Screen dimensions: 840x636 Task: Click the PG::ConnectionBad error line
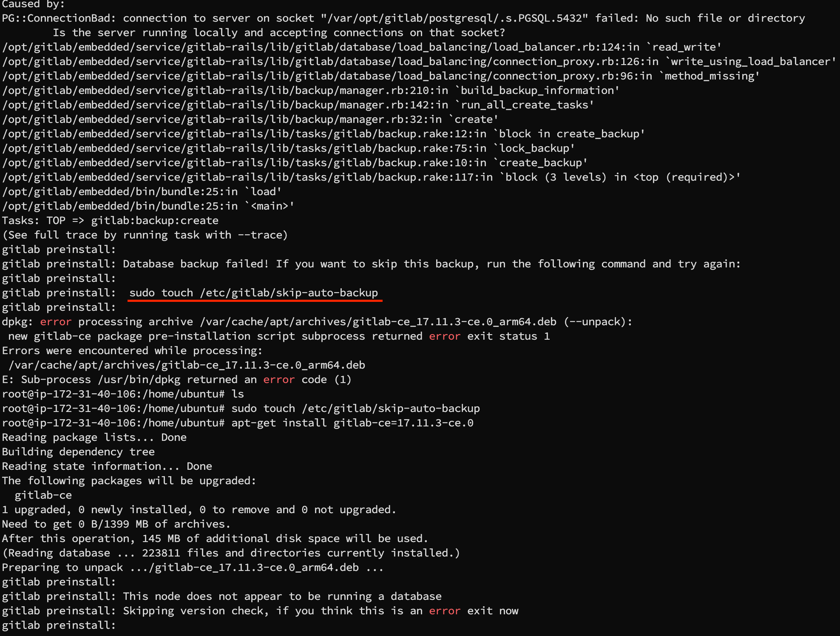click(403, 18)
